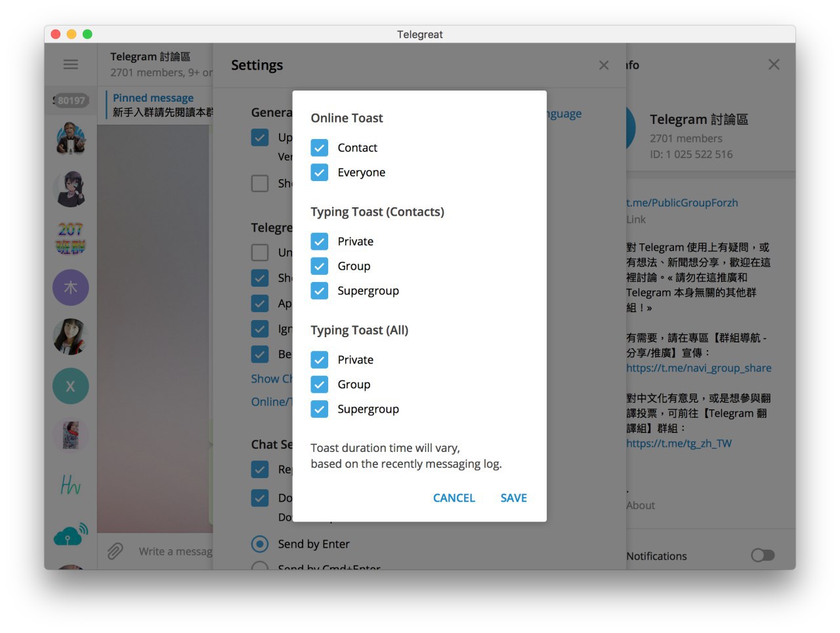
Task: Open the blue cloud chat icon
Action: point(70,535)
